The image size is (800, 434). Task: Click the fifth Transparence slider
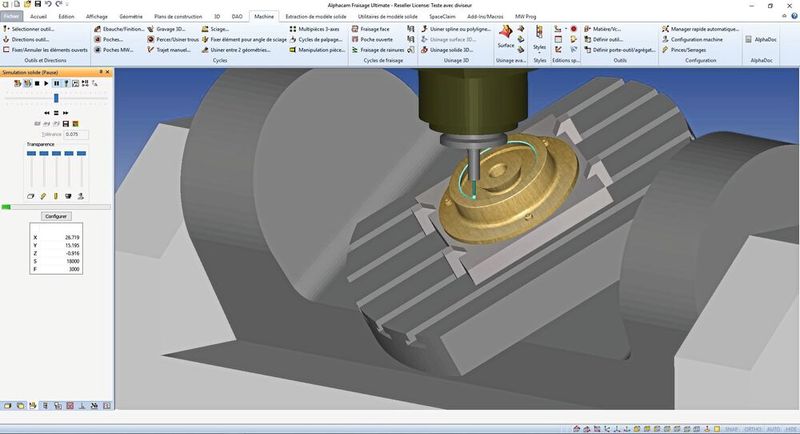pyautogui.click(x=82, y=154)
